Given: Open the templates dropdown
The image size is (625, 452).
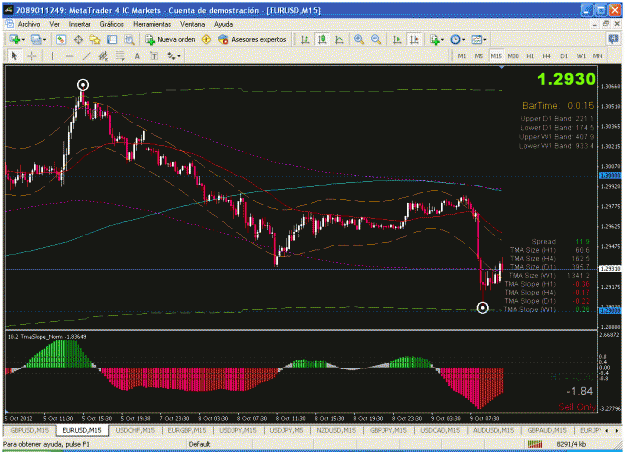Looking at the screenshot, I should (x=479, y=39).
